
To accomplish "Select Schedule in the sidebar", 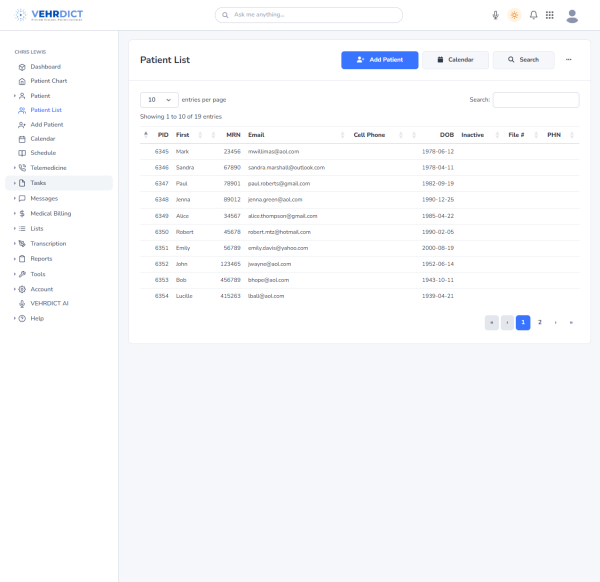I will 43,153.
